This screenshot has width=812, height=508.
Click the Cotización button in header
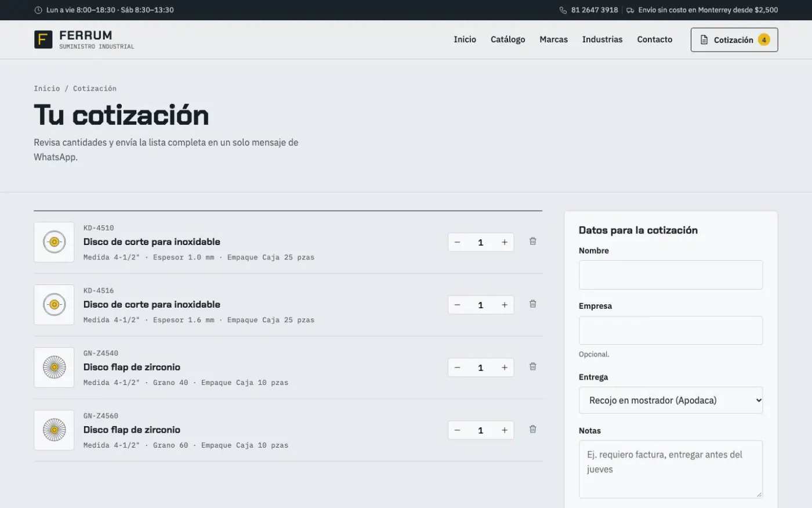734,39
